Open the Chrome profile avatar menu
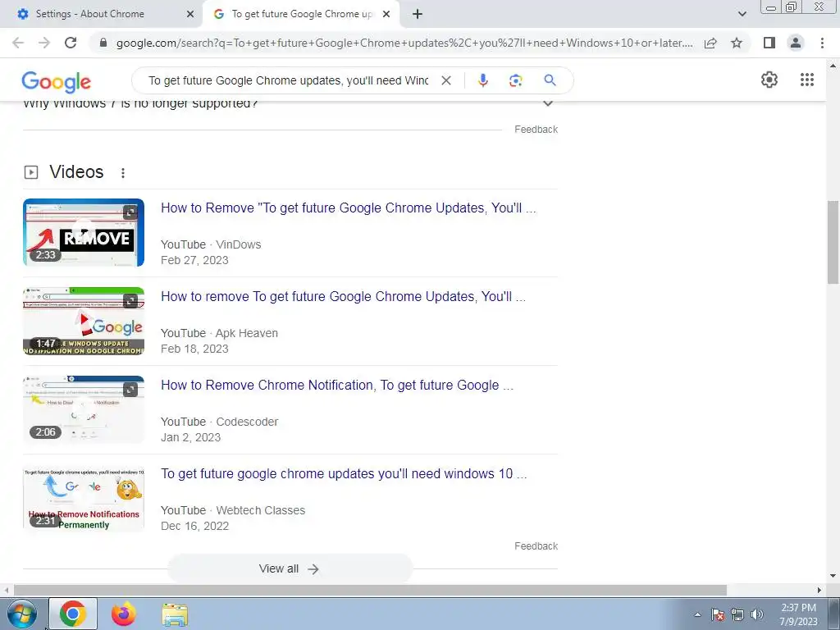Viewport: 840px width, 630px height. coord(796,43)
